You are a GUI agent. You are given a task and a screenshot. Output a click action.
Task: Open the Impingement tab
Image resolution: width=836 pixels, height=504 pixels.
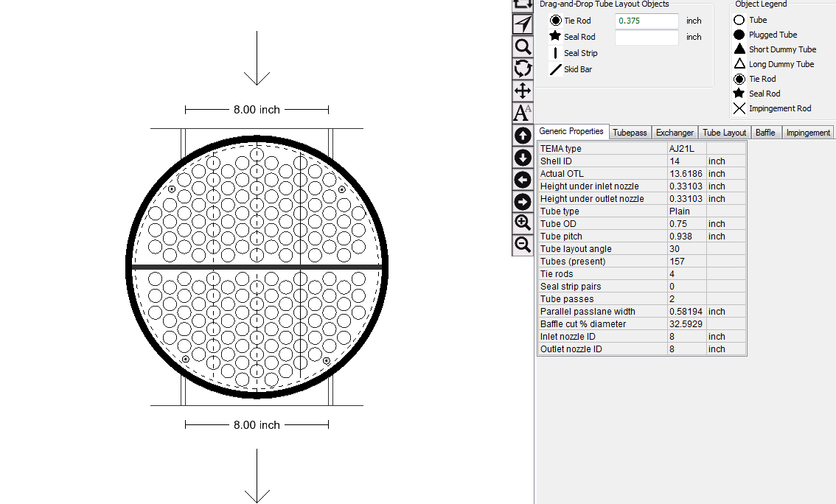point(808,132)
